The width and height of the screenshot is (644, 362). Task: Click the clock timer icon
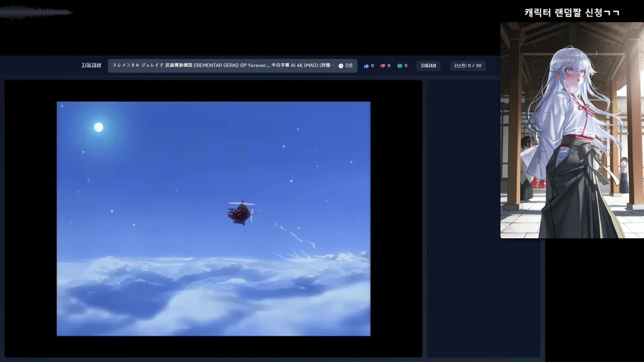pyautogui.click(x=341, y=66)
